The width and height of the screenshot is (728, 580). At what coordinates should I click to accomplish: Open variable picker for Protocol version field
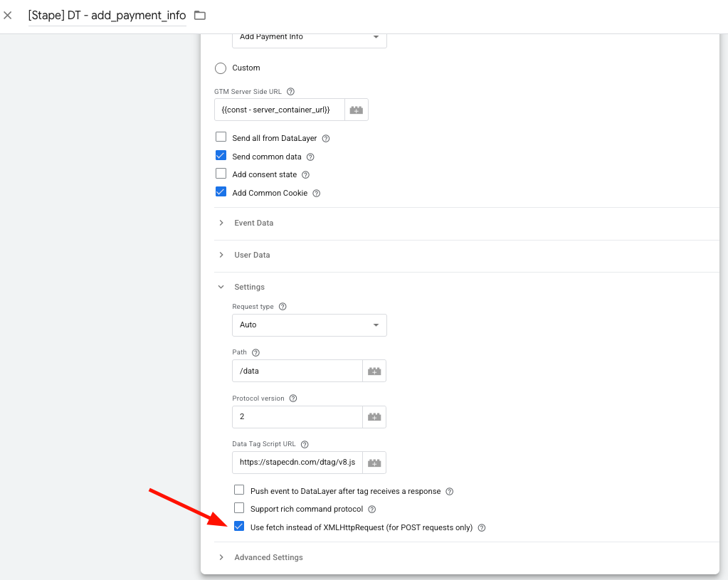click(374, 417)
